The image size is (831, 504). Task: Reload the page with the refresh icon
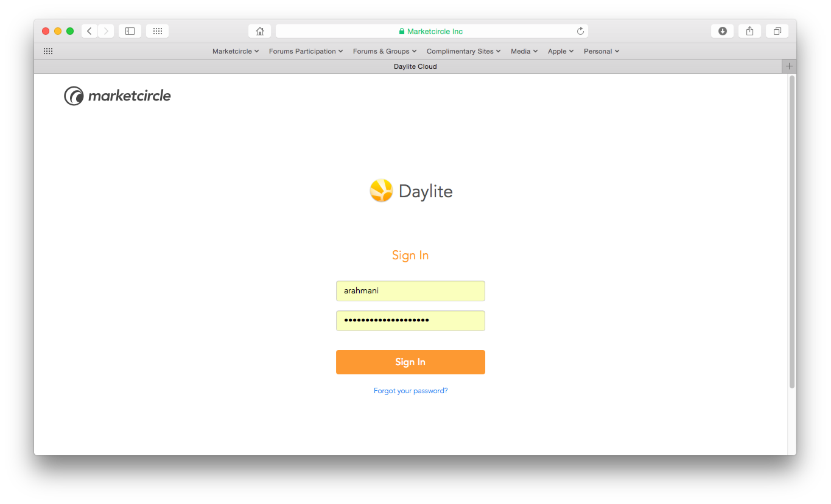(580, 31)
